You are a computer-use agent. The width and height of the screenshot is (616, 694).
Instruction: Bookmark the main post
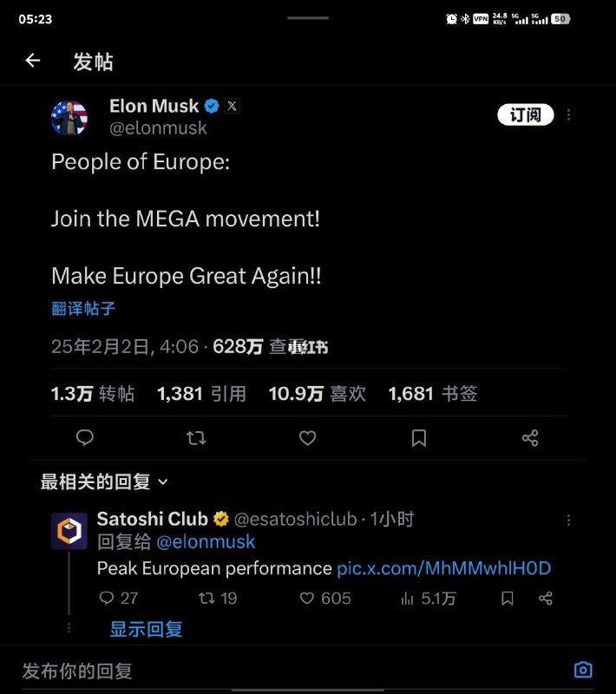tap(419, 438)
